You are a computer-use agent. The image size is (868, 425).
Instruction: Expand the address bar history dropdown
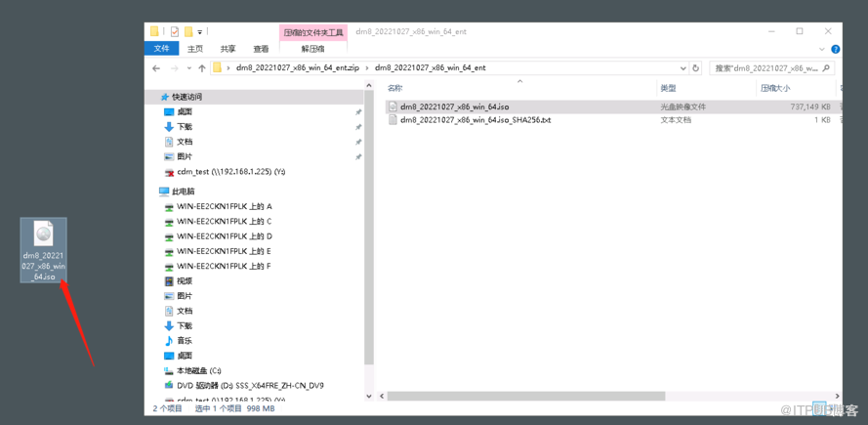[x=682, y=68]
